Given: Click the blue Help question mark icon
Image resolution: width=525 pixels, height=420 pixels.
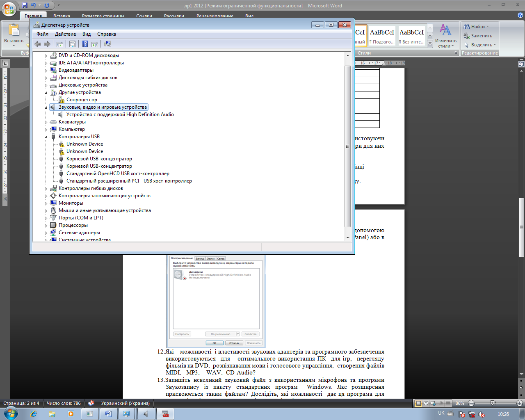Looking at the screenshot, I should (85, 44).
